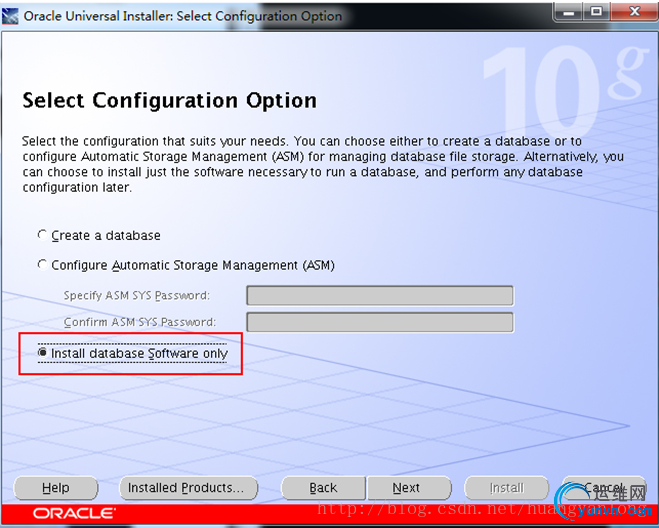
Task: Close the Oracle Universal Installer window
Action: coord(634,13)
